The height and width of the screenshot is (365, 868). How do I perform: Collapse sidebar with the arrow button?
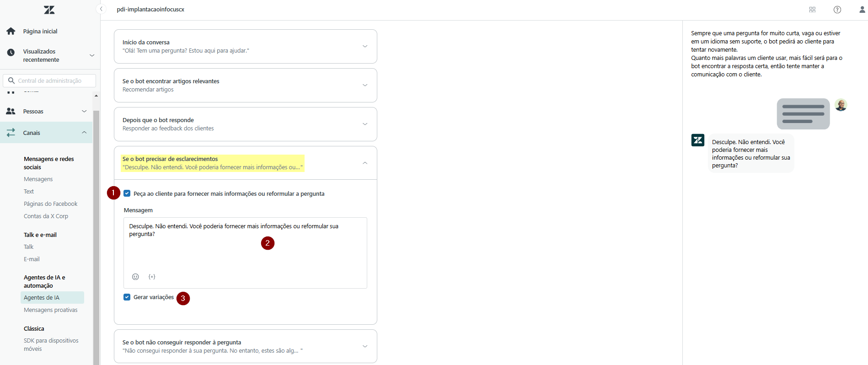pyautogui.click(x=102, y=9)
